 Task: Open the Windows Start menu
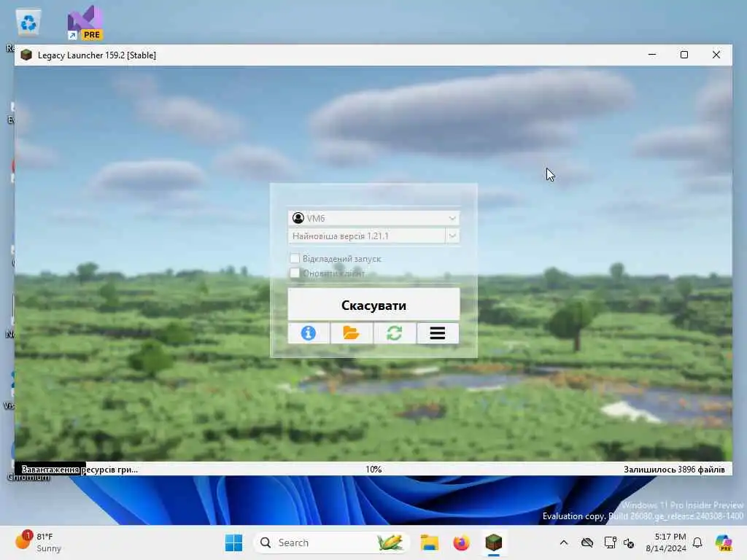(x=233, y=542)
